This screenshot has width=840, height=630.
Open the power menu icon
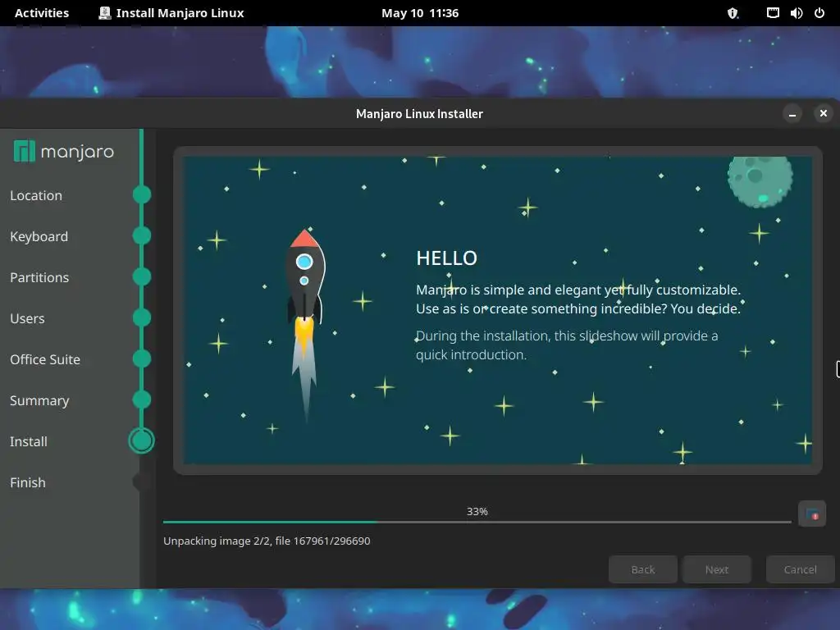[819, 13]
